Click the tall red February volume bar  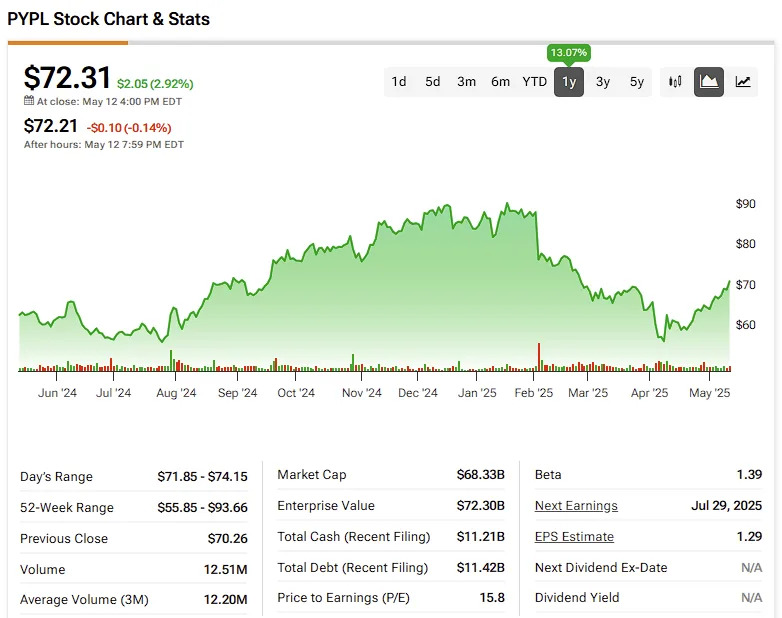coord(539,357)
